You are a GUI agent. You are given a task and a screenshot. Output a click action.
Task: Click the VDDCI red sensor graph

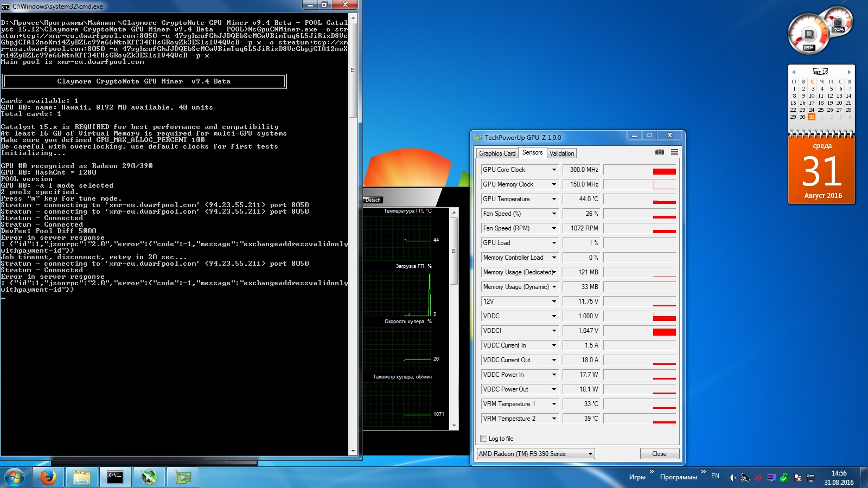[x=640, y=331]
